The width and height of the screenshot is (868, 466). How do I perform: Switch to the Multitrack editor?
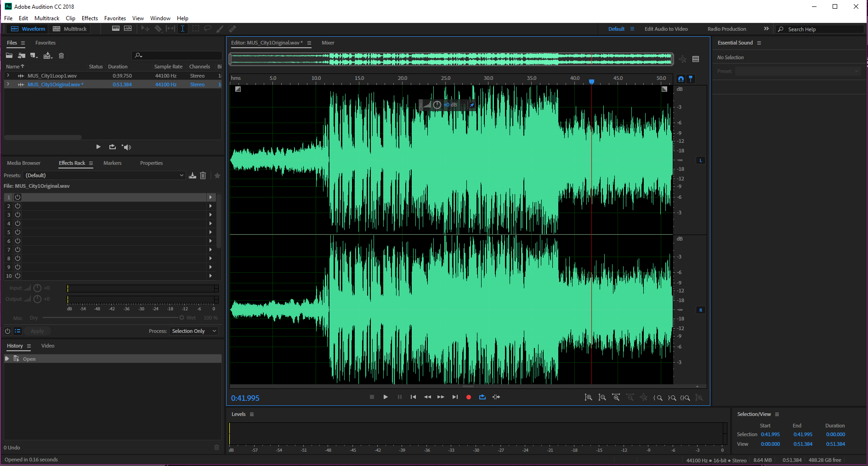tap(69, 28)
